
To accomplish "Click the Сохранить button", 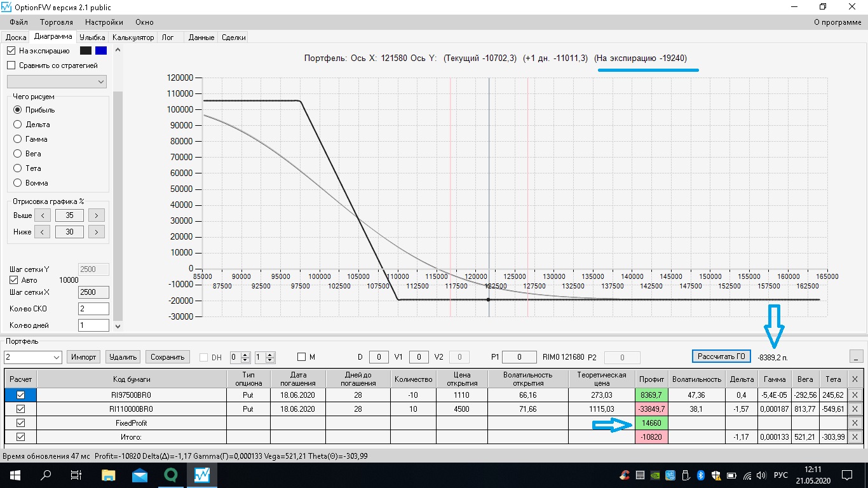I will coord(168,357).
